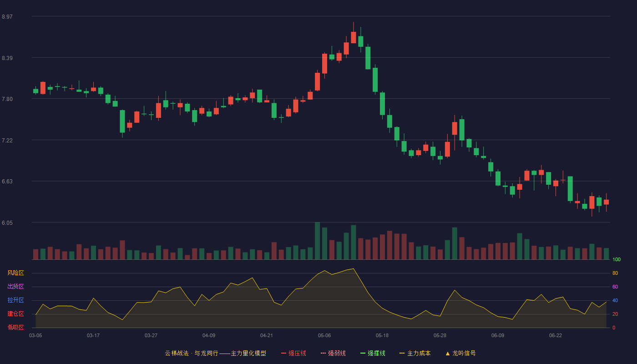Click the 40 indicator scale label
The width and height of the screenshot is (637, 364).
pyautogui.click(x=615, y=301)
